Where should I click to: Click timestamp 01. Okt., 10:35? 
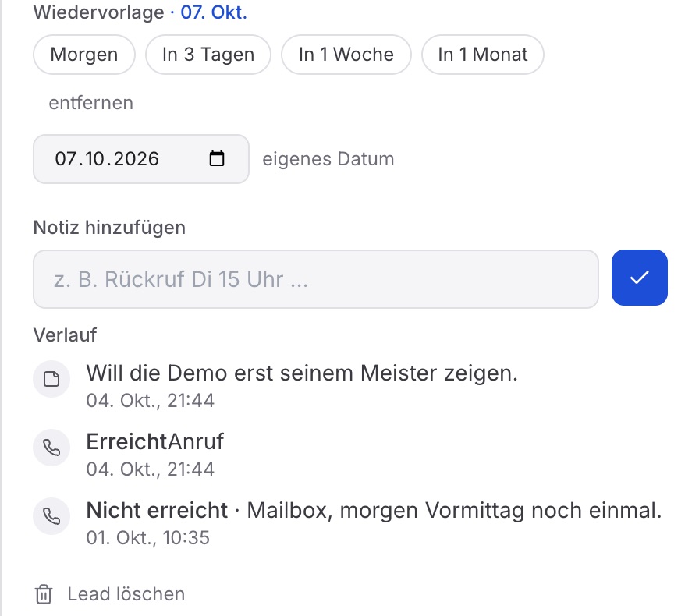(x=147, y=538)
